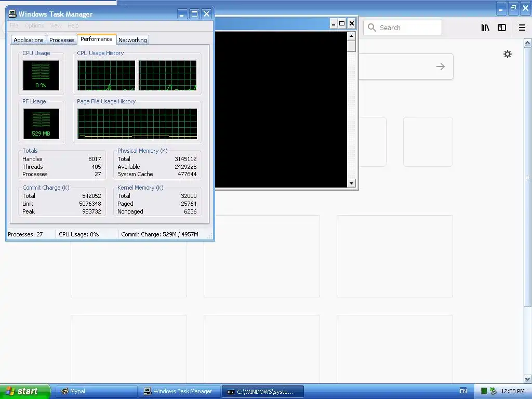
Task: Click the Kernel Memory Paged value 25764
Action: click(x=189, y=204)
